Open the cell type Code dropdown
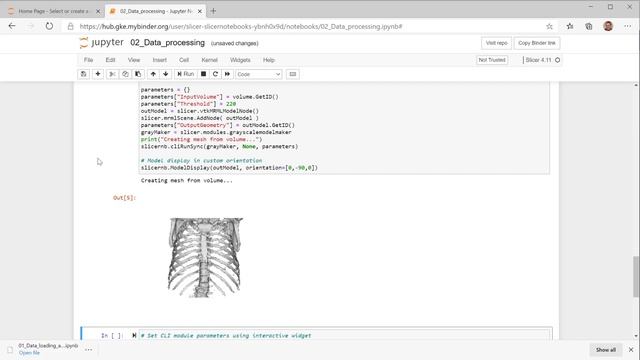 pos(258,74)
